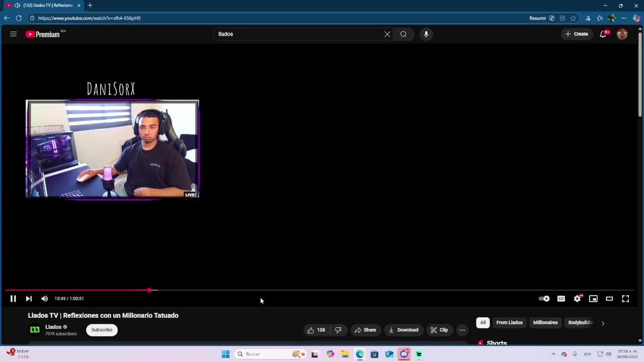Click the video webcam overlay thumbnail
Viewport: 644px width, 362px height.
112,149
